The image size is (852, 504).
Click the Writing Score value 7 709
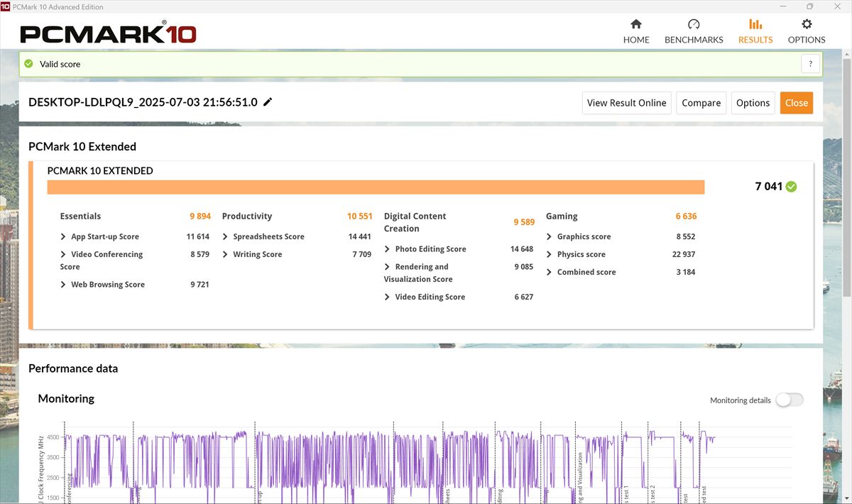(x=362, y=255)
